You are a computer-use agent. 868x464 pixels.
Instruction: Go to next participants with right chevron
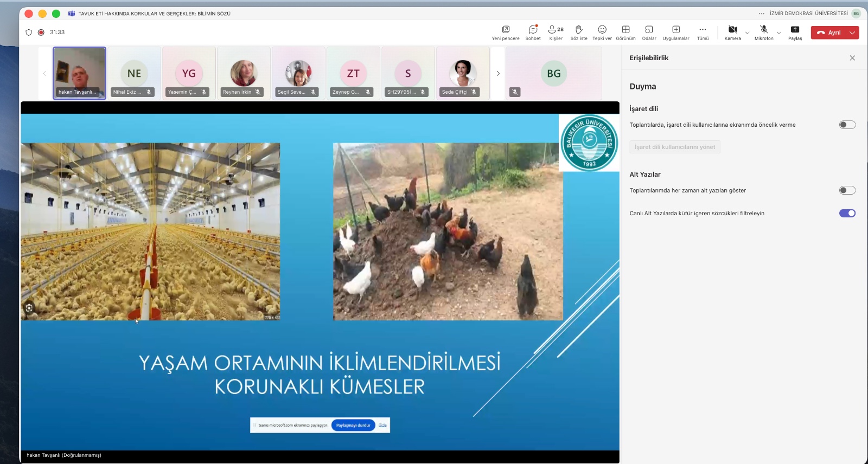click(497, 73)
